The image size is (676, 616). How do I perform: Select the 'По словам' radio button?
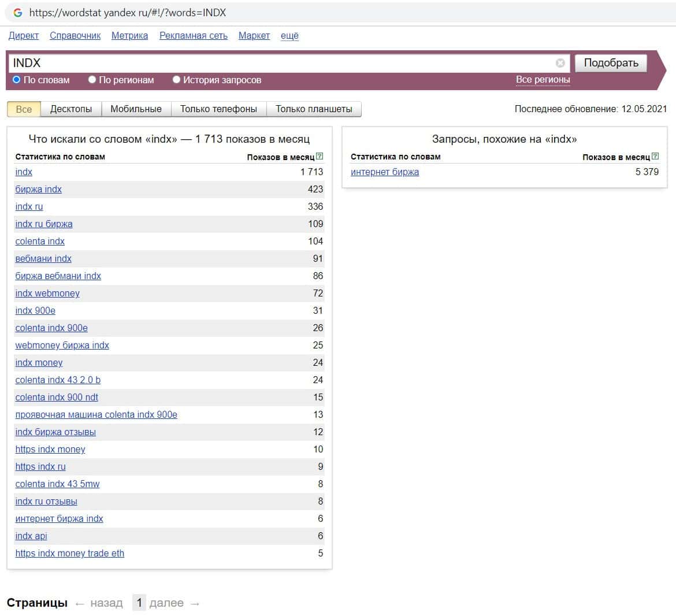tap(17, 80)
